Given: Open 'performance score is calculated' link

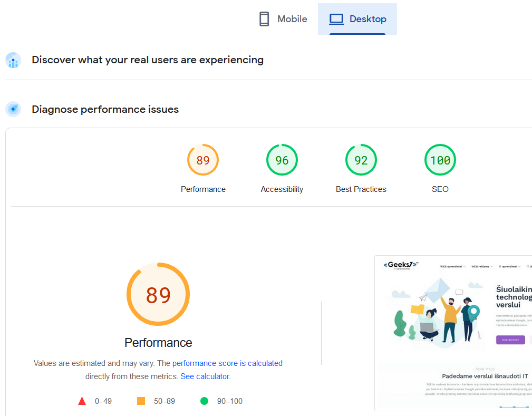Looking at the screenshot, I should point(227,363).
